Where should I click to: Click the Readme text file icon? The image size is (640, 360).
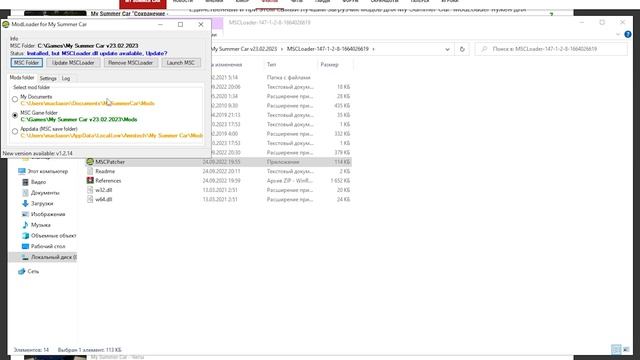tap(90, 171)
